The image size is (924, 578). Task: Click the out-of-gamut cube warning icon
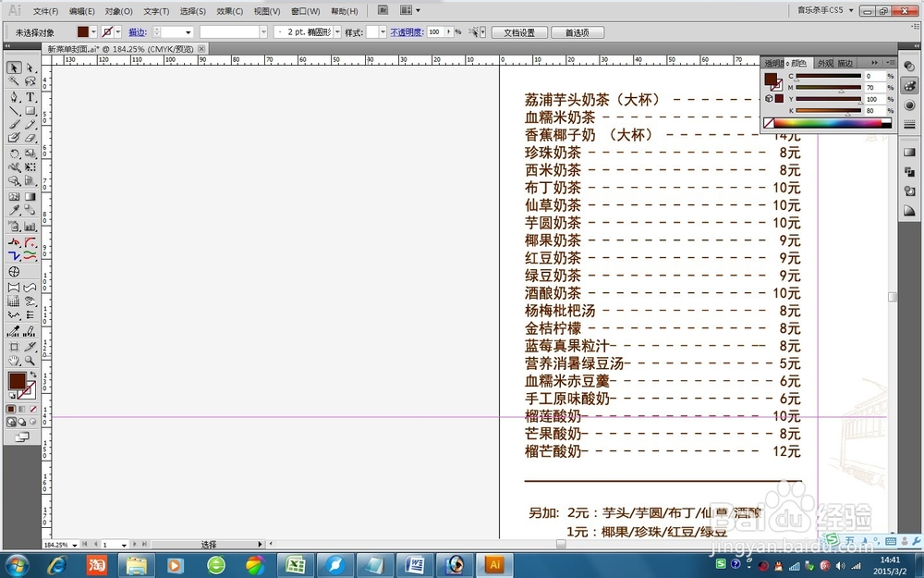pos(769,99)
